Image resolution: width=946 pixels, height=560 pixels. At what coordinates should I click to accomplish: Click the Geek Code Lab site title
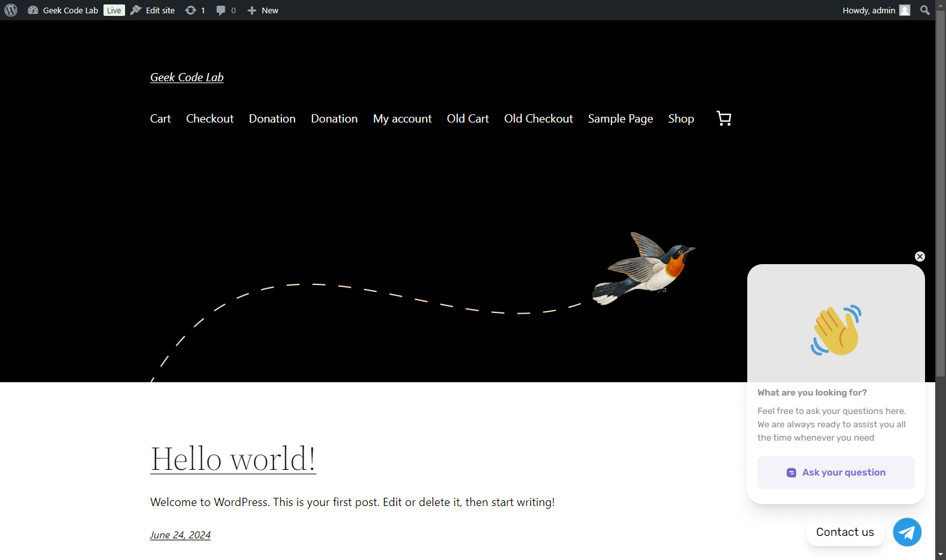point(187,77)
